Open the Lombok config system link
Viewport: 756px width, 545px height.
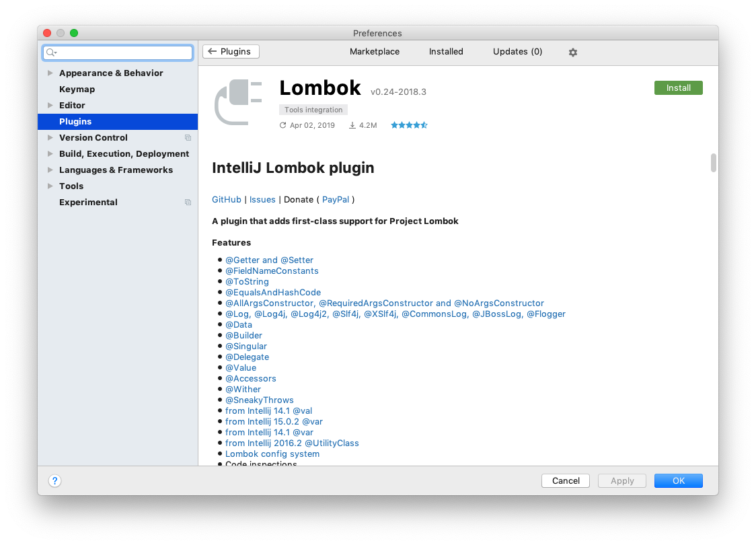(272, 454)
